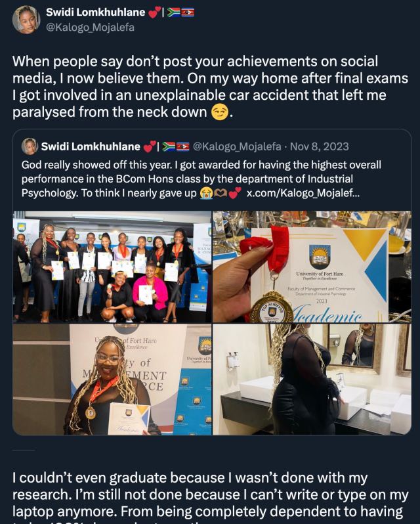Open the quoted tweet body text
The height and width of the screenshot is (524, 420).
coord(201,179)
